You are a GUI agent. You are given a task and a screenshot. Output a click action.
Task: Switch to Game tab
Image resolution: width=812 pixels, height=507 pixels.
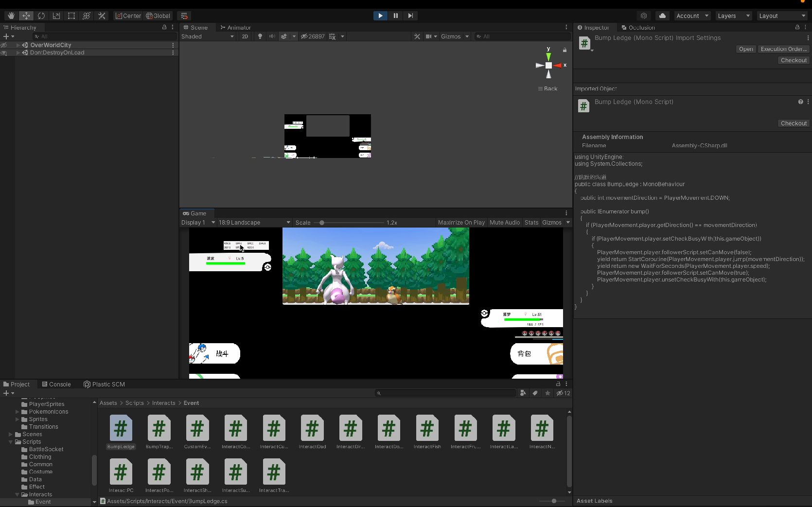[194, 213]
